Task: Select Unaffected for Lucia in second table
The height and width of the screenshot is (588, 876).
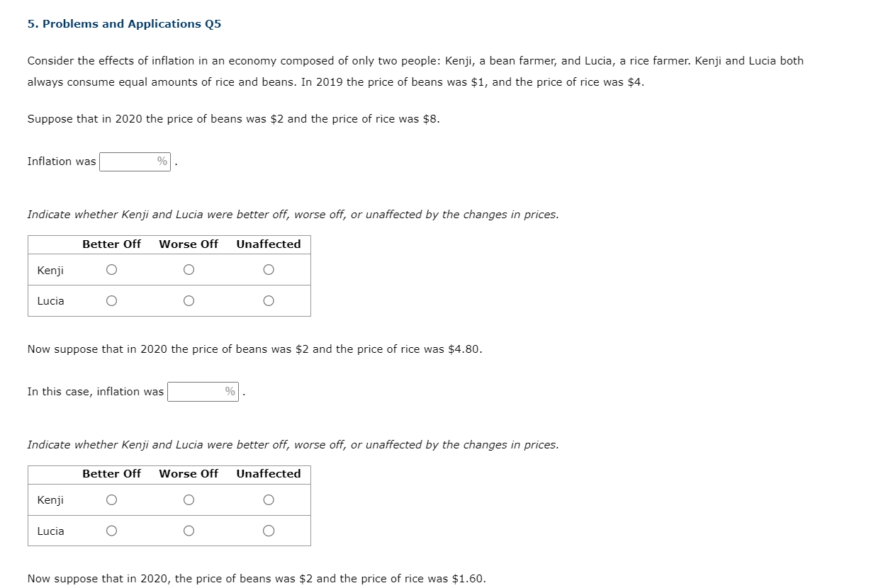Action: (x=268, y=531)
